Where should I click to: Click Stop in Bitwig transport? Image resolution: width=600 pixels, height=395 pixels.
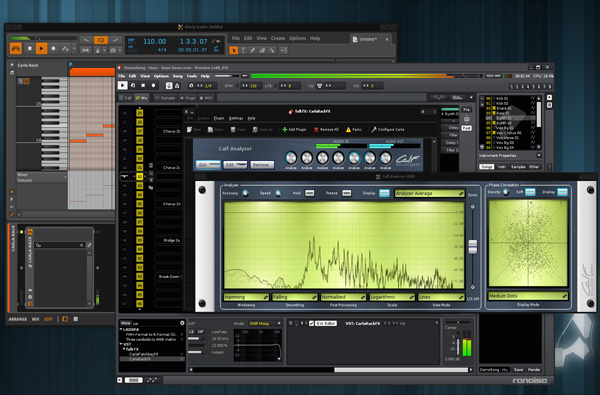tap(29, 49)
